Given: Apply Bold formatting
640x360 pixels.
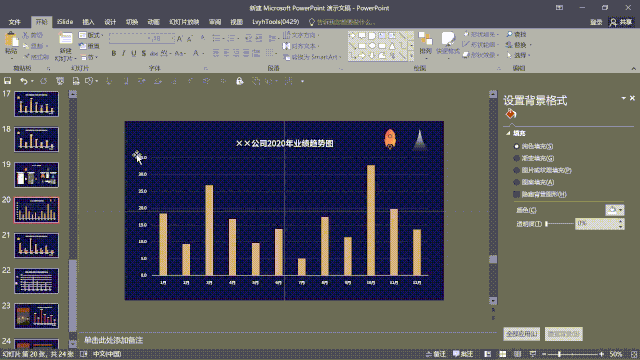Looking at the screenshot, I should (x=114, y=53).
